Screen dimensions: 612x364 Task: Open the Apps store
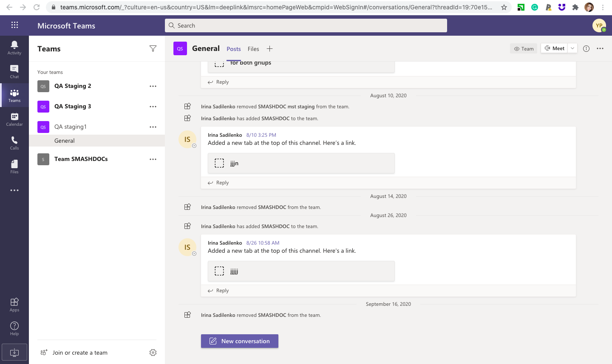(x=14, y=305)
